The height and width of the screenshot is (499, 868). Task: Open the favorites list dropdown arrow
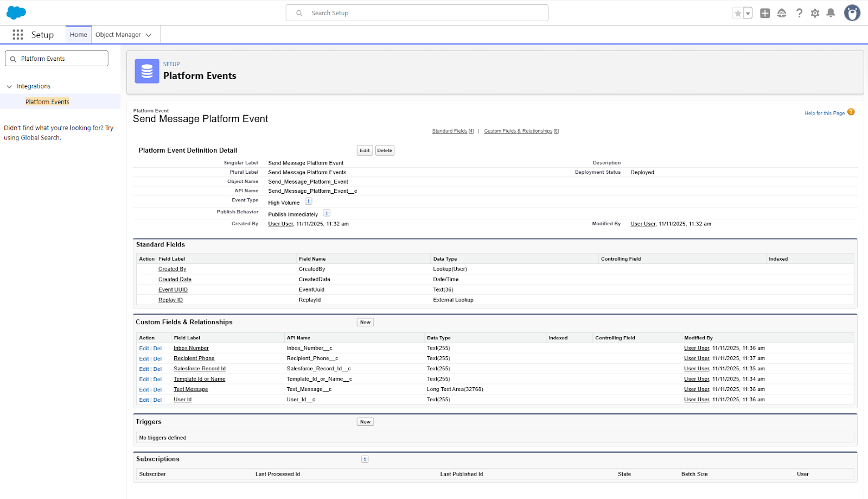[748, 14]
